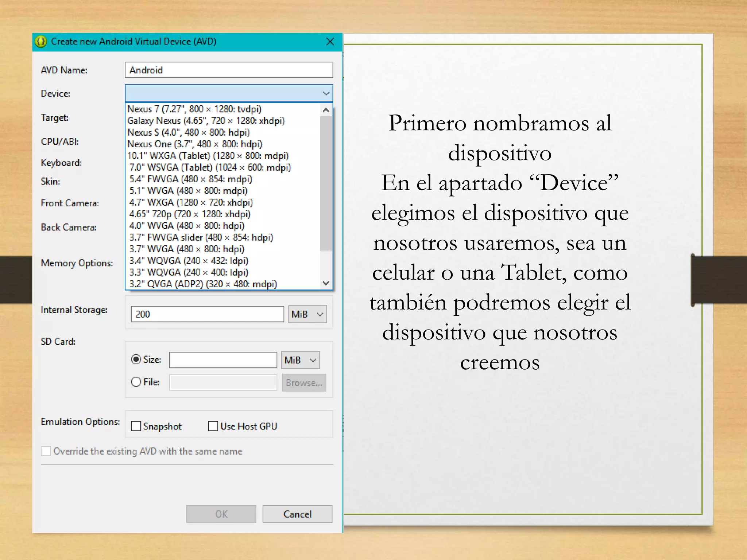Image resolution: width=747 pixels, height=560 pixels.
Task: Click the device list scrollbar thumb
Action: point(326,184)
